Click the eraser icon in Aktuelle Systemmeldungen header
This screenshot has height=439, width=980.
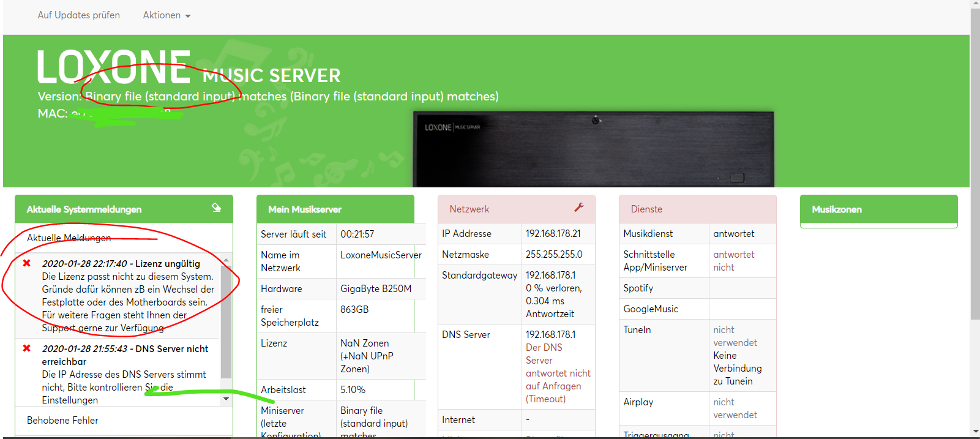click(216, 207)
